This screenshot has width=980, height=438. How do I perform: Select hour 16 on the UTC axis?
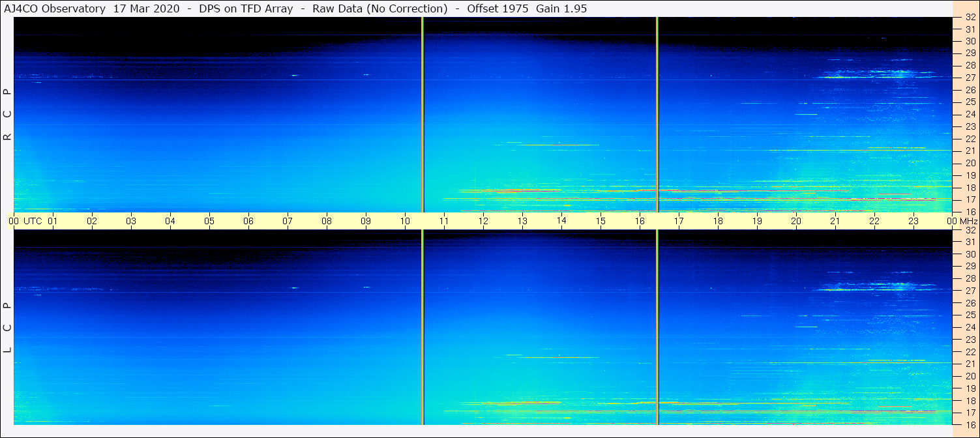pos(640,221)
